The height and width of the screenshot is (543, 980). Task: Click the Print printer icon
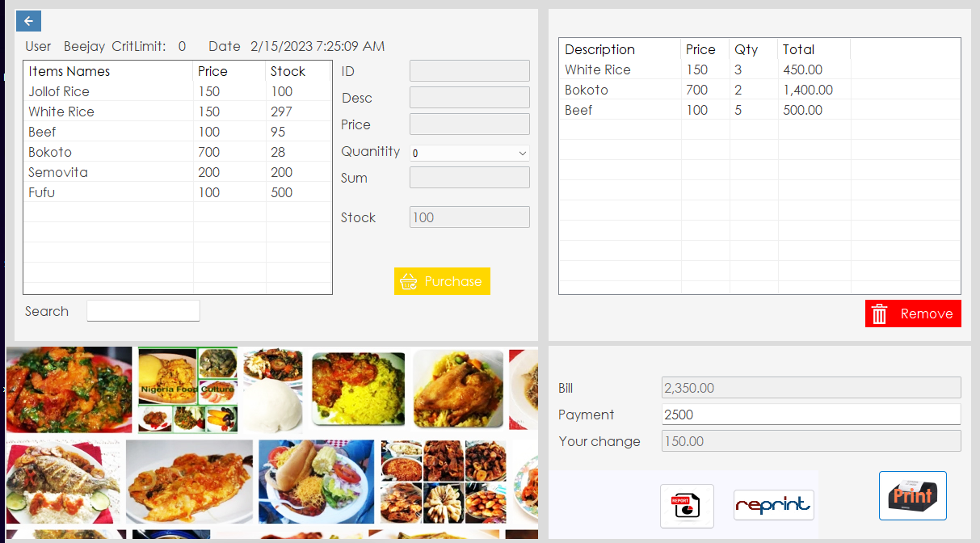click(913, 495)
